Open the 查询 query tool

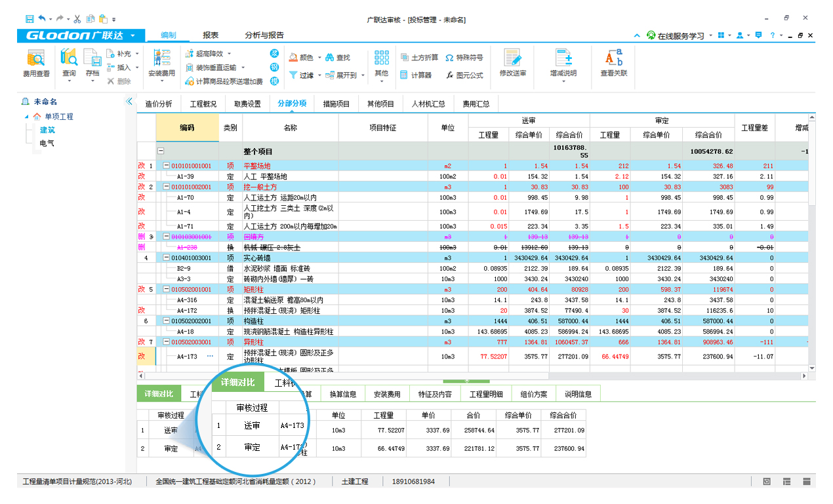69,64
